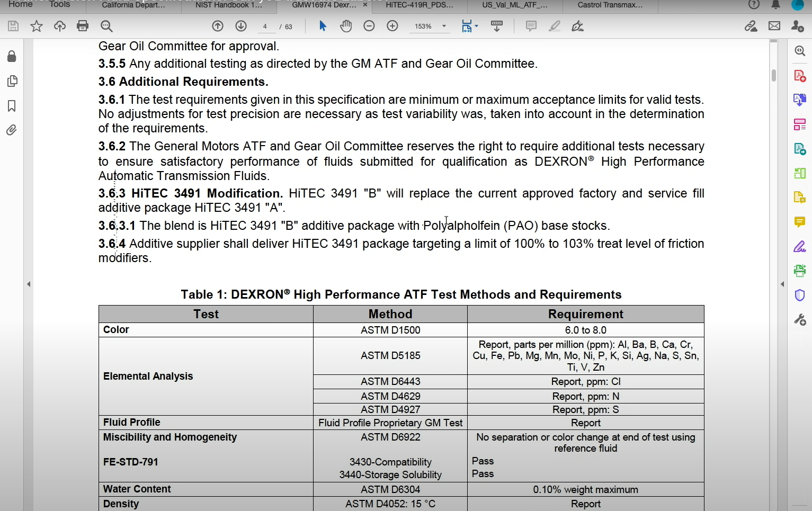The image size is (812, 511).
Task: Click the share link icon
Action: click(751, 26)
